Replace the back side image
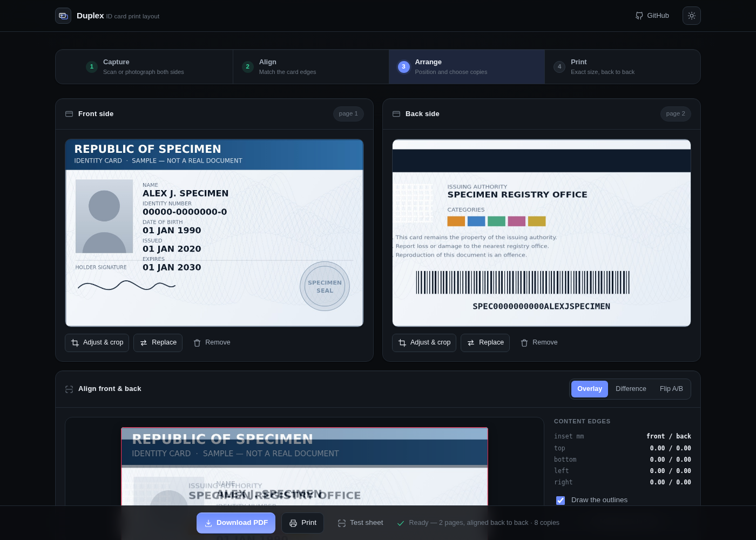Viewport: 756px width, 540px height. point(485,343)
